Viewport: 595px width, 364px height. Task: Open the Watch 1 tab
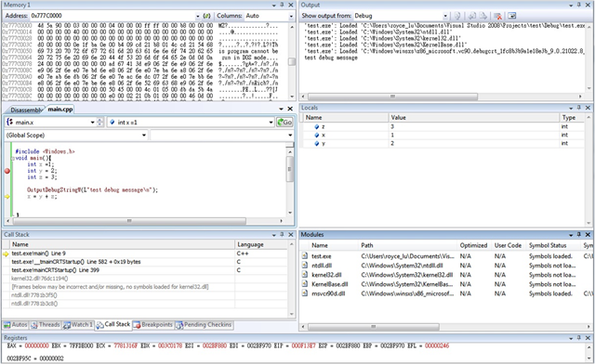[x=78, y=325]
